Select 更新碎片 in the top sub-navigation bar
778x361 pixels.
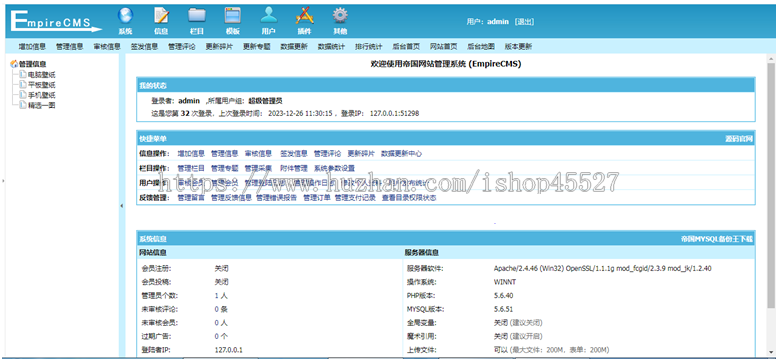pos(219,47)
